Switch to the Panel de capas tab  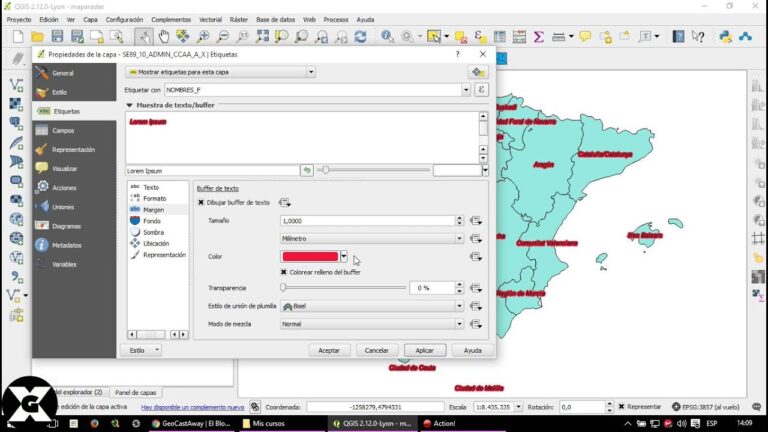(x=136, y=392)
